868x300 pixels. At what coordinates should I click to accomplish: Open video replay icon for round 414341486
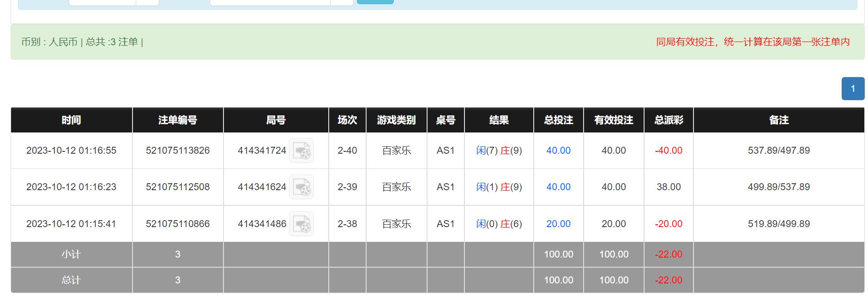click(x=301, y=224)
